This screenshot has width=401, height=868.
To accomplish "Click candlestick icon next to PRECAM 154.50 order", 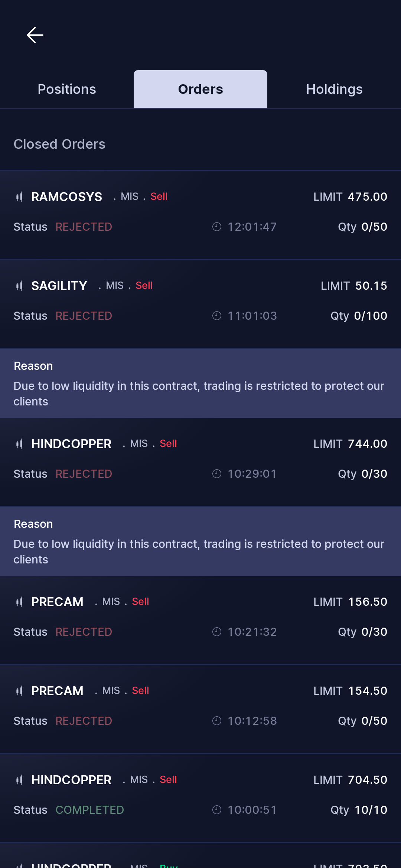I will [19, 691].
